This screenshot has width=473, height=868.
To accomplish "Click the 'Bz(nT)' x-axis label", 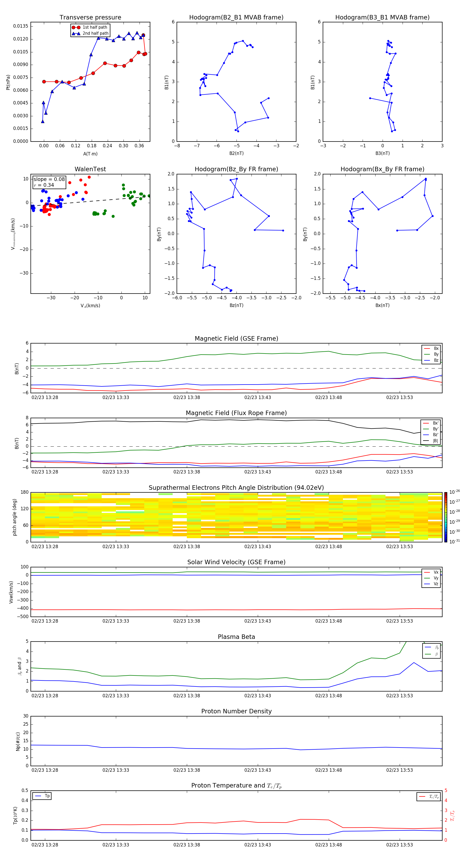I will coord(236,305).
